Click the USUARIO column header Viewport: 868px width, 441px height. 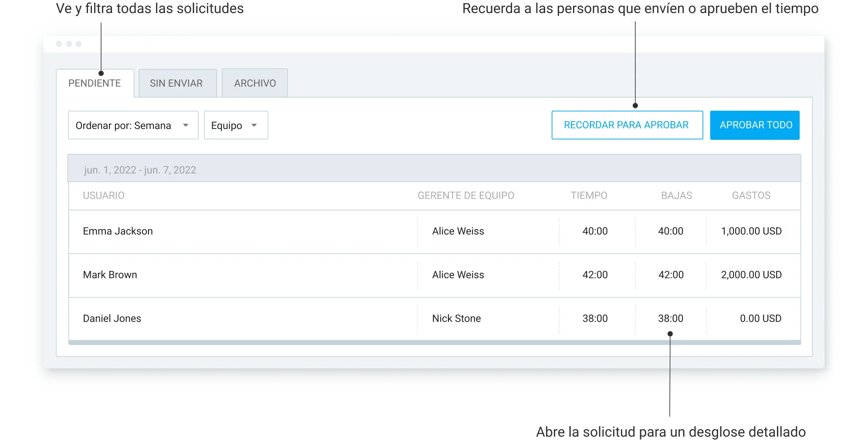point(104,195)
